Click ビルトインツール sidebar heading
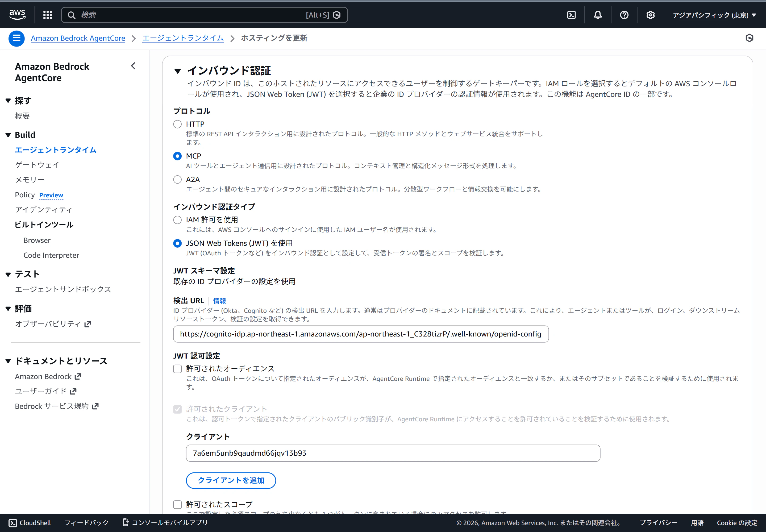Screen dimensions: 766x532 (x=44, y=224)
